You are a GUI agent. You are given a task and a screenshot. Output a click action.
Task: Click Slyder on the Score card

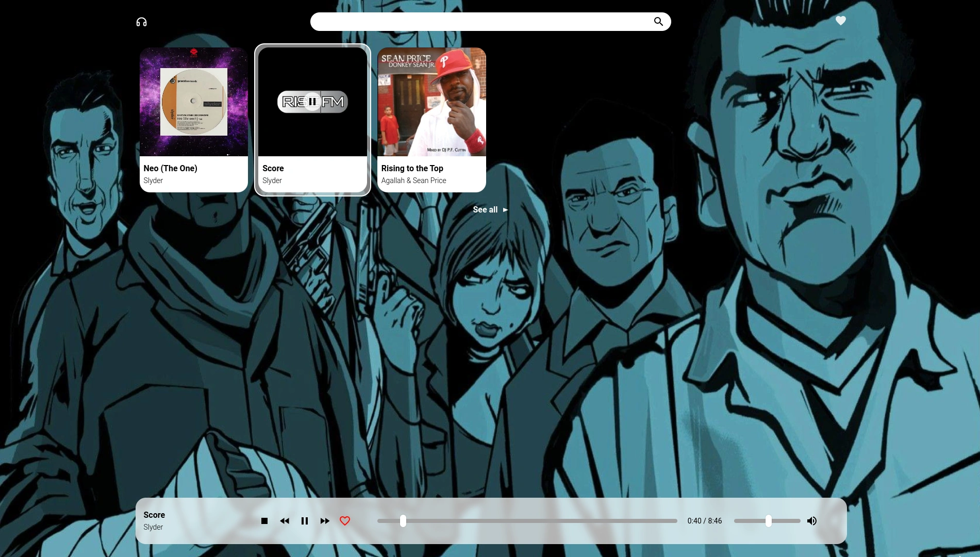click(272, 181)
